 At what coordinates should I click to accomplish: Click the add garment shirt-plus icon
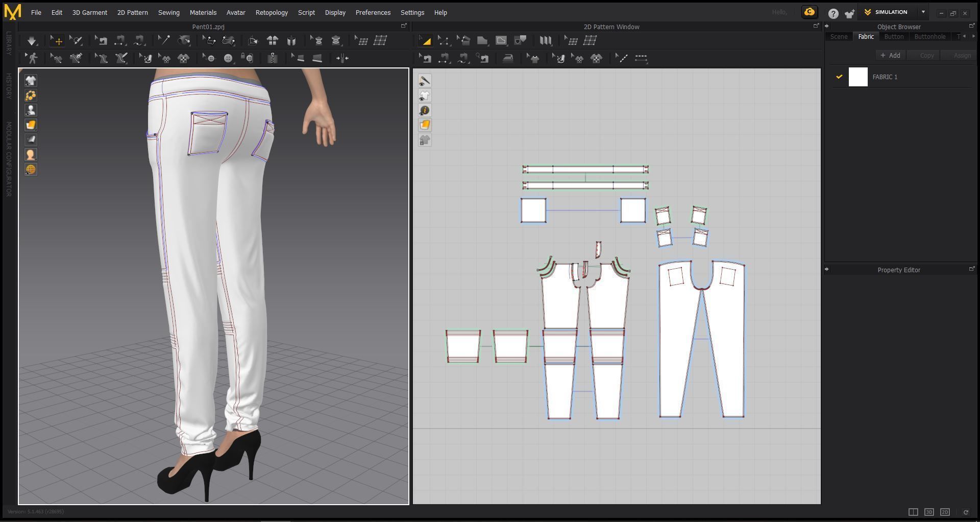[x=849, y=14]
